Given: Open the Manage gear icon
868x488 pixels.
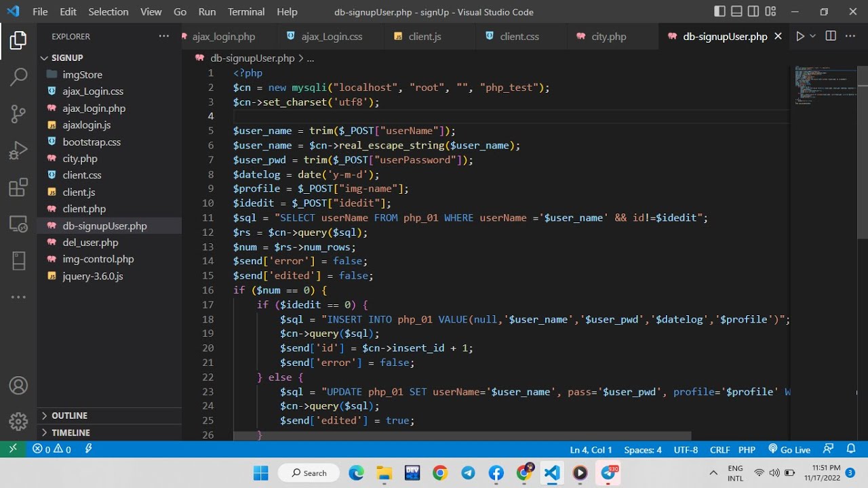Looking at the screenshot, I should [18, 422].
